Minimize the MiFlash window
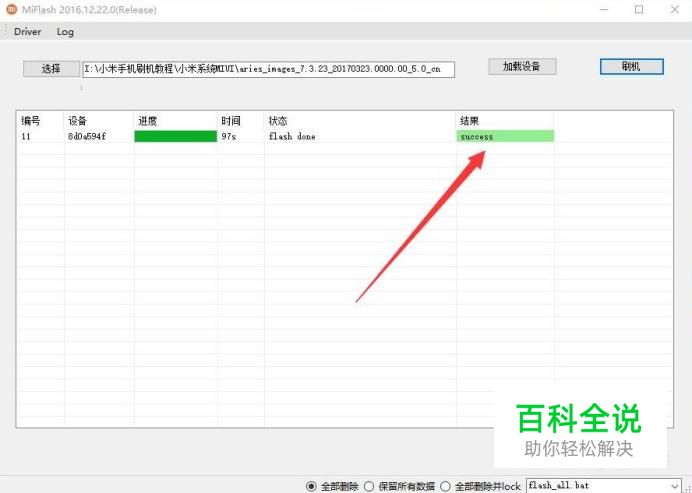The width and height of the screenshot is (692, 493). pyautogui.click(x=604, y=9)
